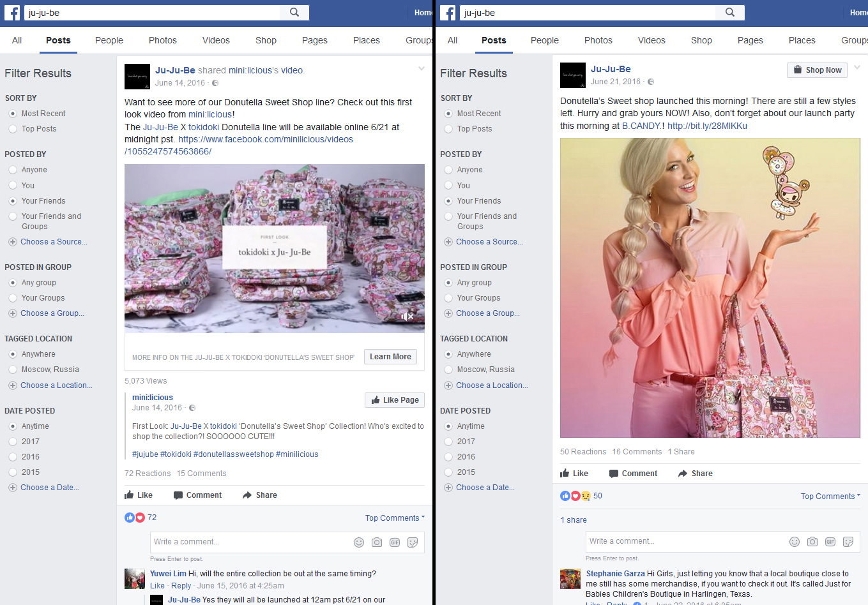Screen dimensions: 868x605
Task: View the 72 reaction icons on left post
Action: click(x=135, y=518)
